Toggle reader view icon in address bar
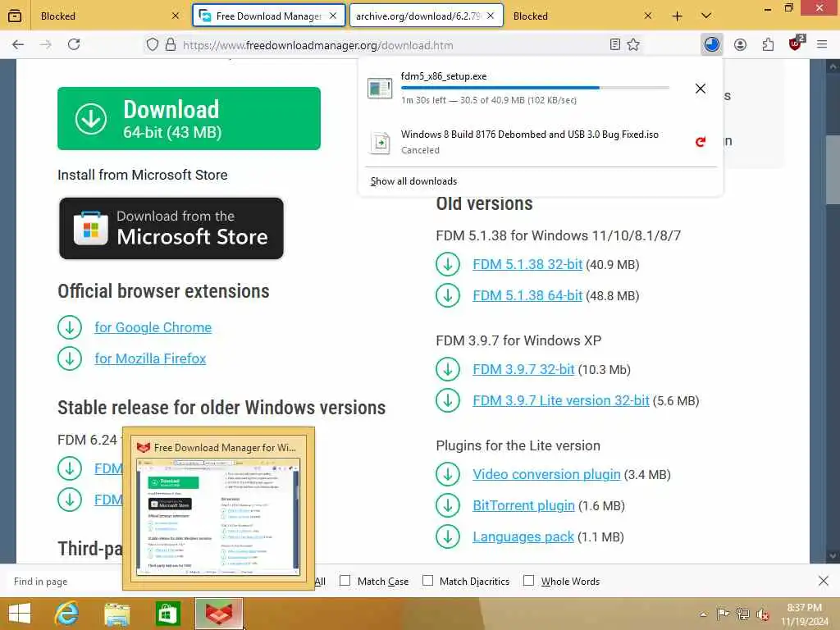The width and height of the screenshot is (840, 630). point(615,44)
